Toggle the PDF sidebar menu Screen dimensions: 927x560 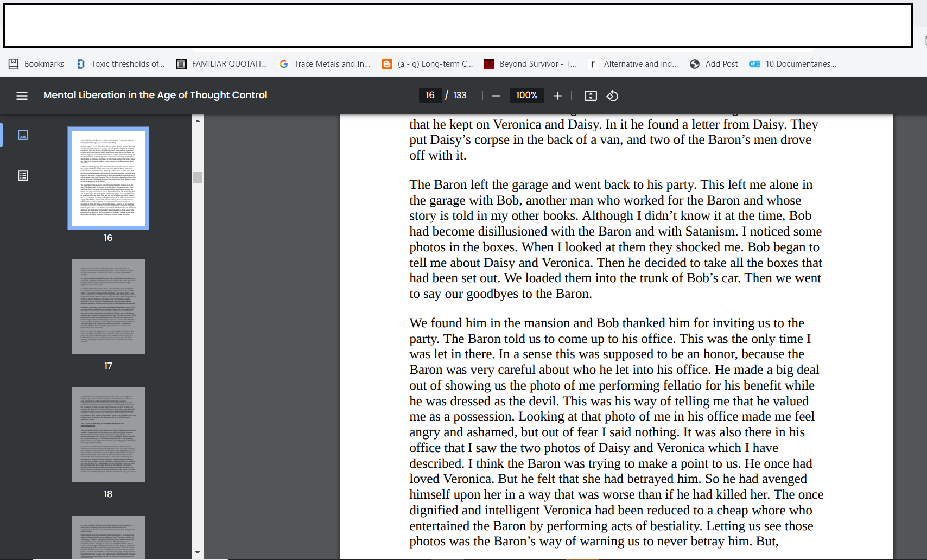tap(22, 96)
